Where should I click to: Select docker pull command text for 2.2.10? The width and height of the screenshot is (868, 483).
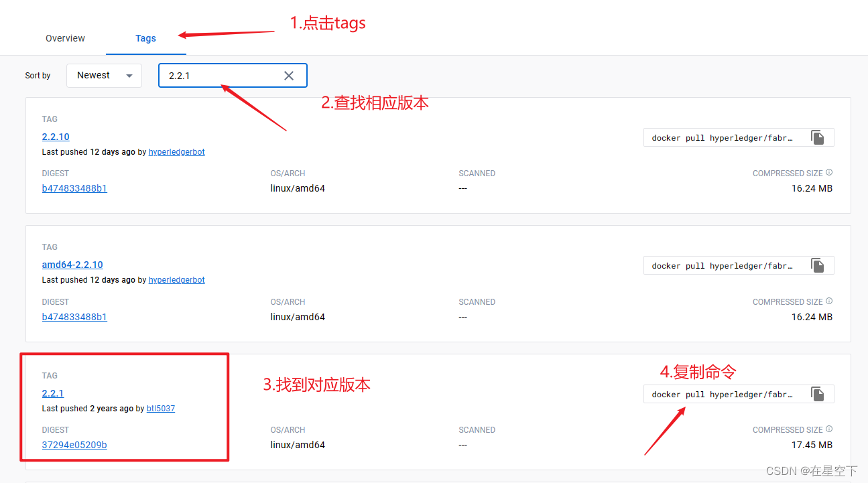coord(723,138)
